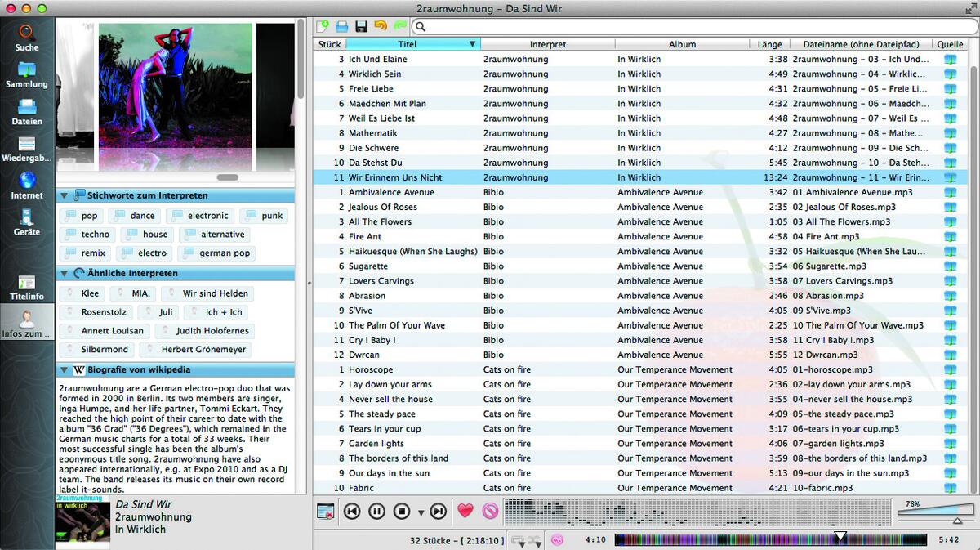
Task: Switch to the Titelinfo tab
Action: (27, 287)
